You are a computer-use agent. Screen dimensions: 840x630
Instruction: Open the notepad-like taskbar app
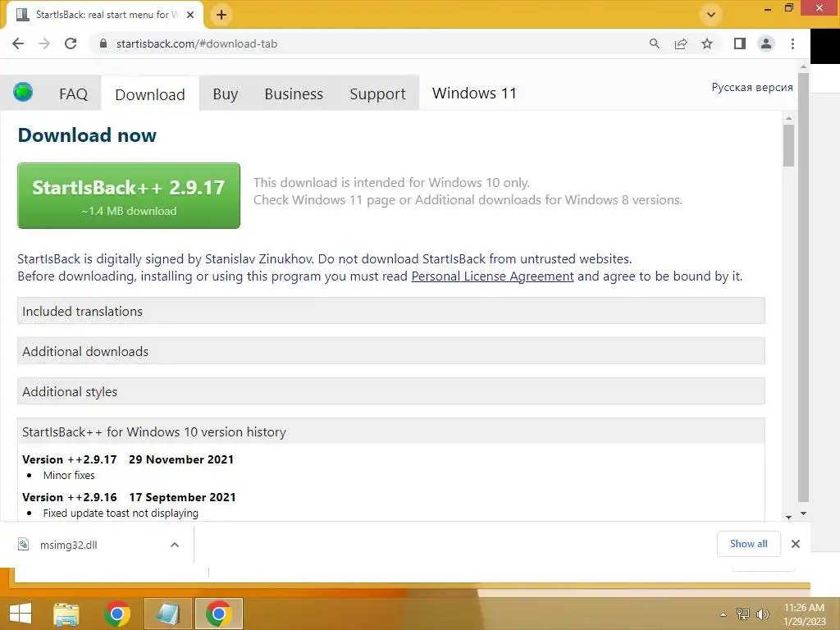(x=167, y=614)
